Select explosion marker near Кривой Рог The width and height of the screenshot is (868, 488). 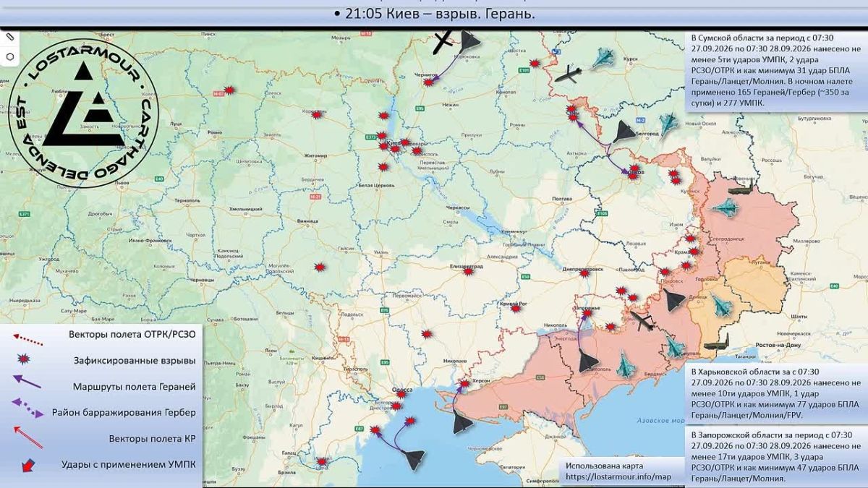[515, 308]
